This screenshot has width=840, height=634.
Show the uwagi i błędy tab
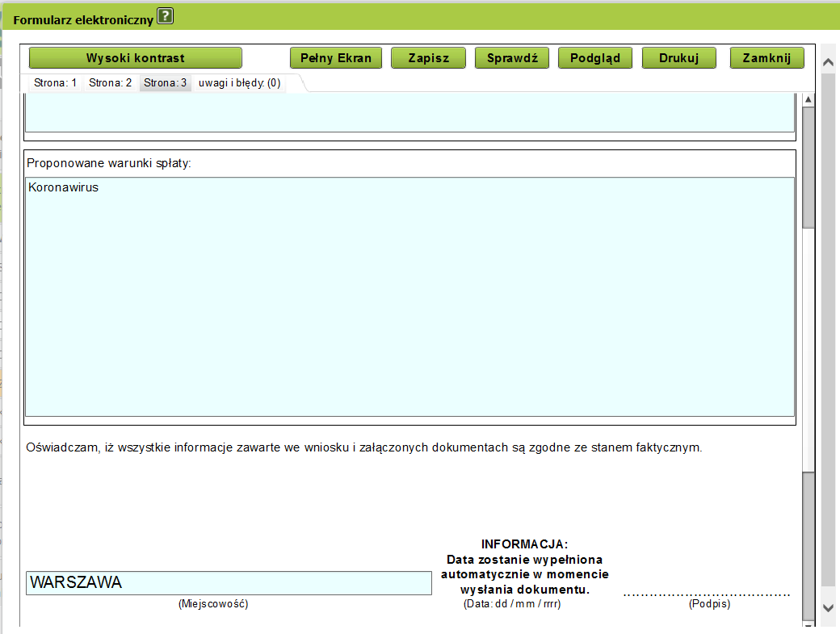(x=239, y=82)
